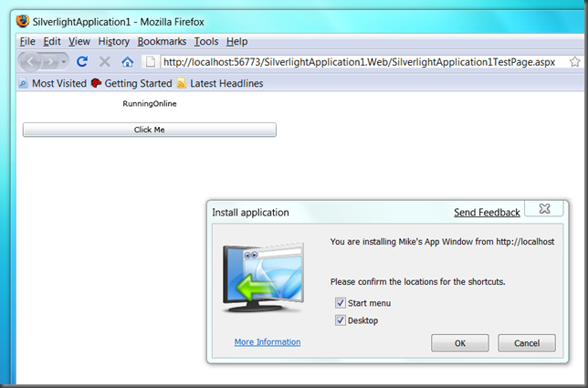The height and width of the screenshot is (388, 588).
Task: Confirm installation with the OK button
Action: click(460, 343)
